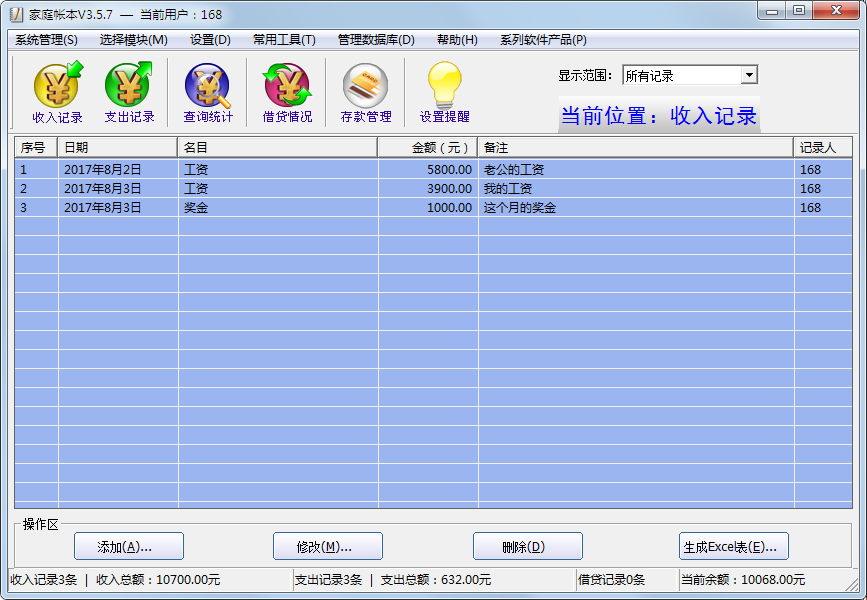The width and height of the screenshot is (867, 600).
Task: Open the 借贷情况 loan status icon
Action: 287,92
